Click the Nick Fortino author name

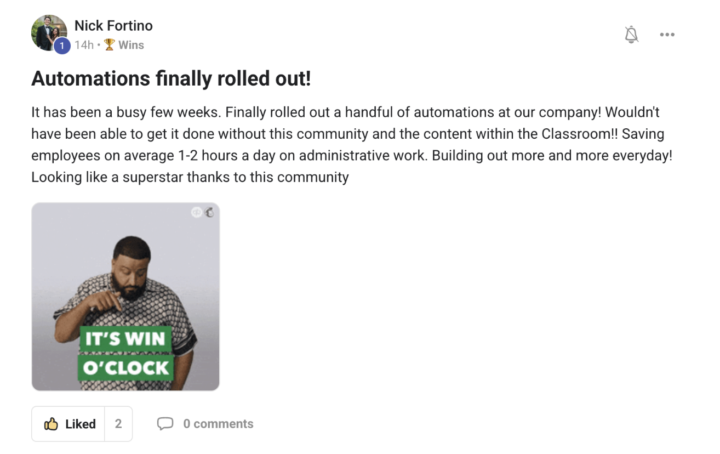[113, 25]
